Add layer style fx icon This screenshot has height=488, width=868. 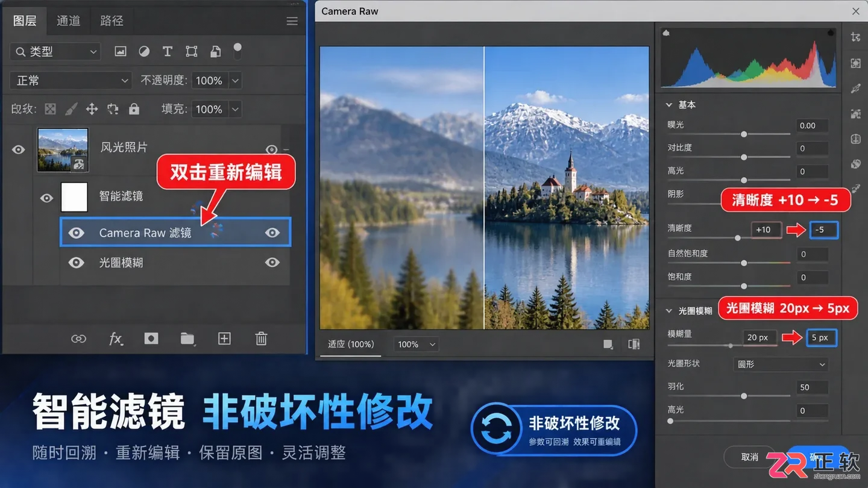[116, 339]
